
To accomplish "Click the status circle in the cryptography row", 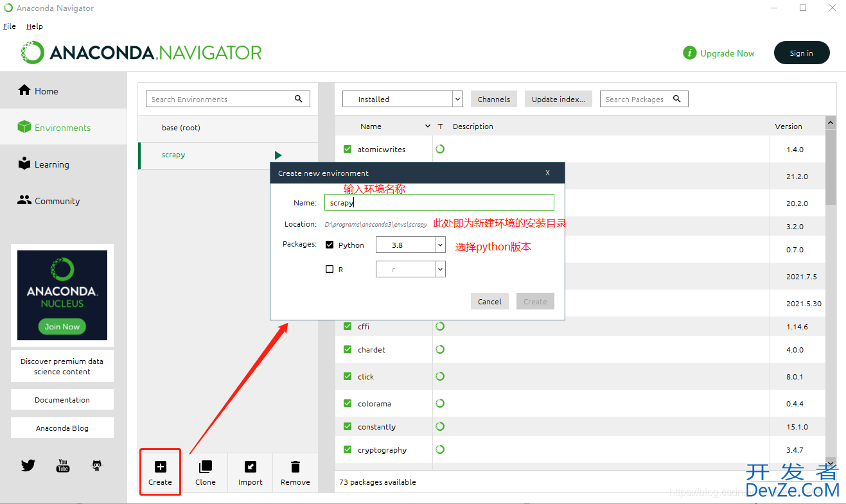I will (x=440, y=449).
